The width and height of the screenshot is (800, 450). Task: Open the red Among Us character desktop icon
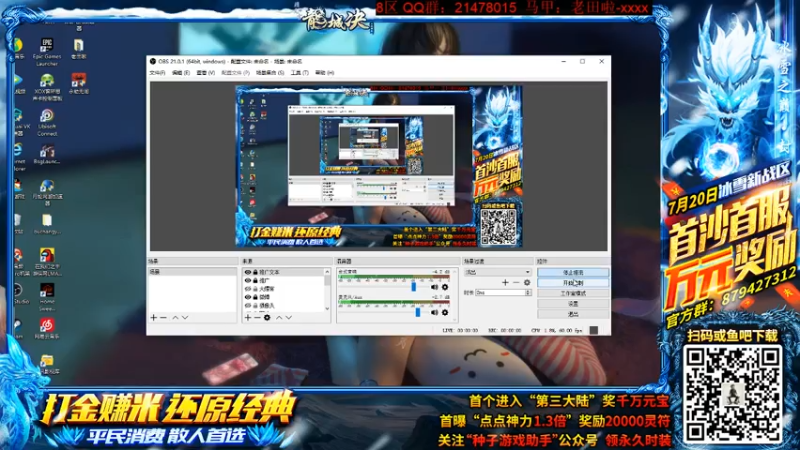[47, 262]
